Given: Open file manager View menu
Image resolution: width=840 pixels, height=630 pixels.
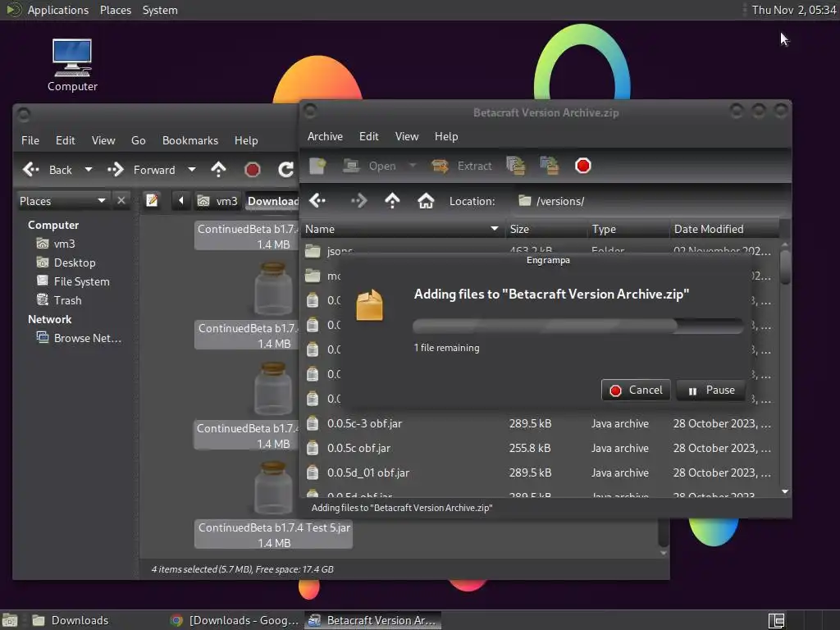Looking at the screenshot, I should point(103,140).
